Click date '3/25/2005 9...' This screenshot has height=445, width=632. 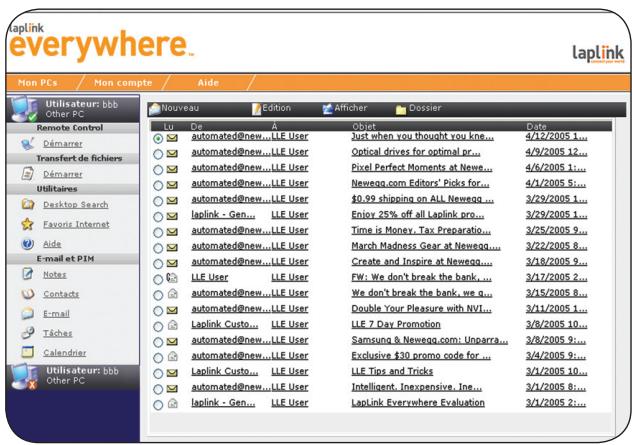pyautogui.click(x=556, y=230)
